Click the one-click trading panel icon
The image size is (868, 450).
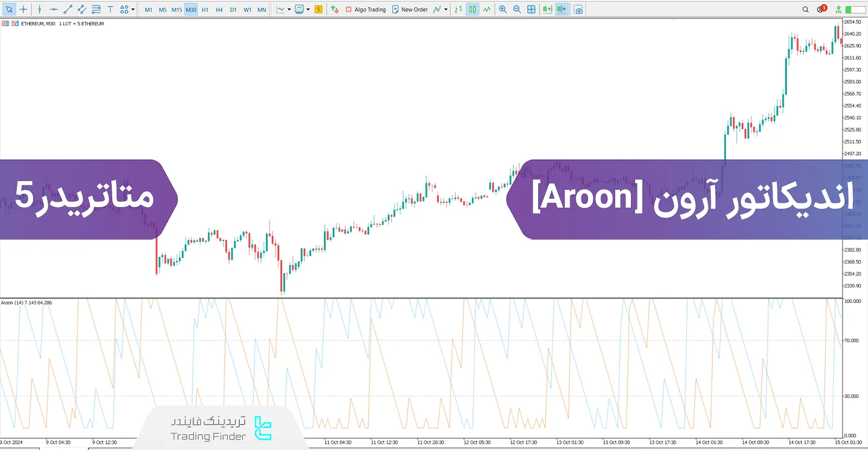pyautogui.click(x=15, y=23)
